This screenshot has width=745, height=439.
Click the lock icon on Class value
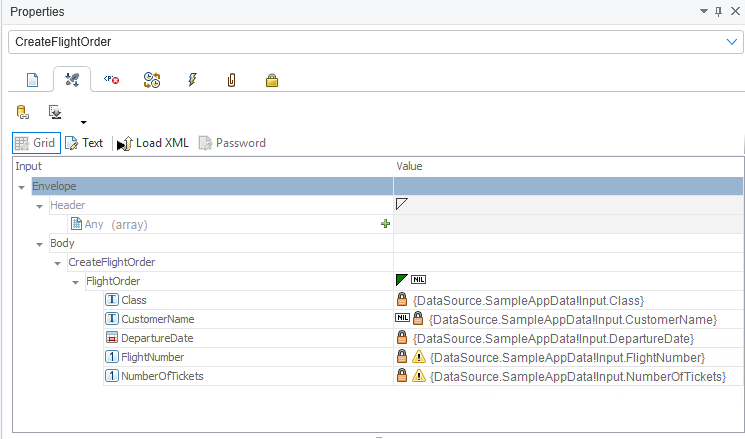pyautogui.click(x=402, y=300)
